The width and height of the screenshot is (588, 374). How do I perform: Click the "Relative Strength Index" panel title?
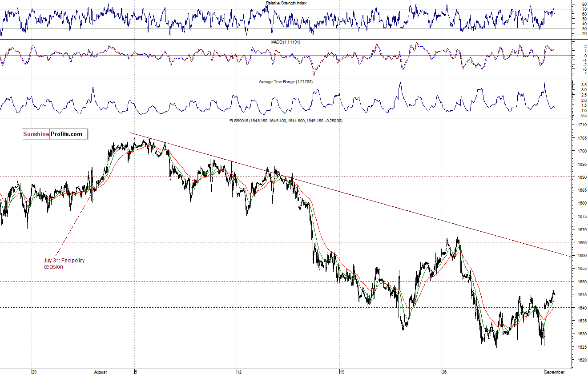[x=286, y=3]
